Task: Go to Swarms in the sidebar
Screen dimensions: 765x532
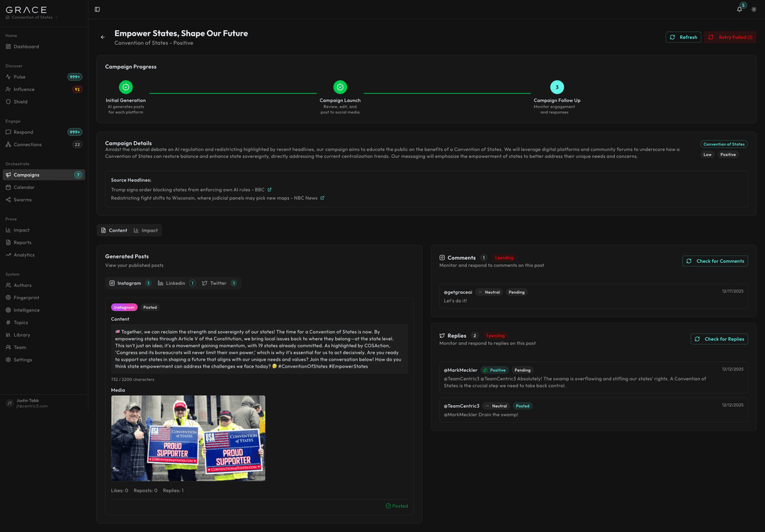Action: click(23, 200)
